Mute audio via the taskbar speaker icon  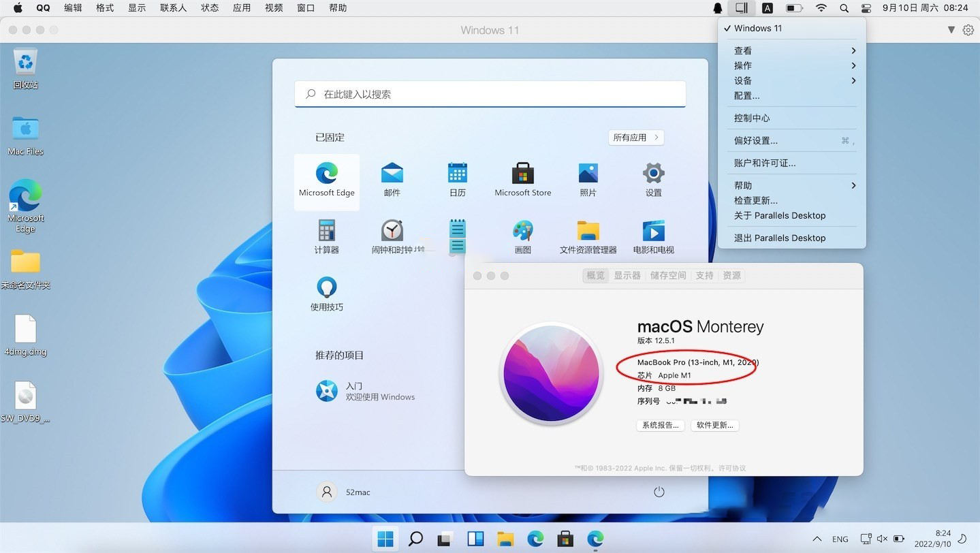[x=882, y=539]
